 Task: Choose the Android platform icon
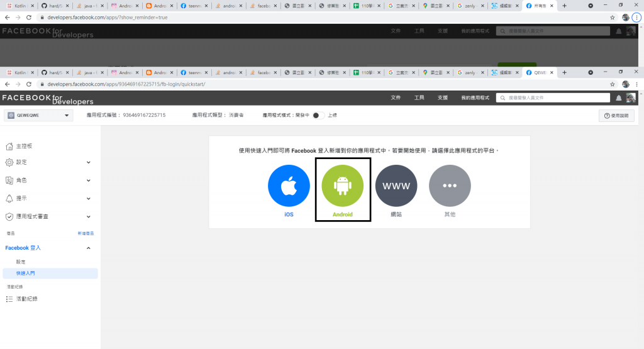pyautogui.click(x=343, y=186)
